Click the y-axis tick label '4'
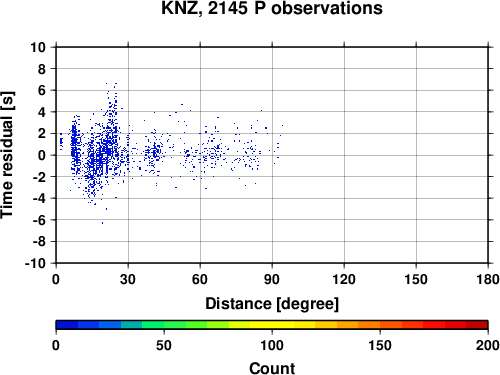500x375 pixels. 42,112
